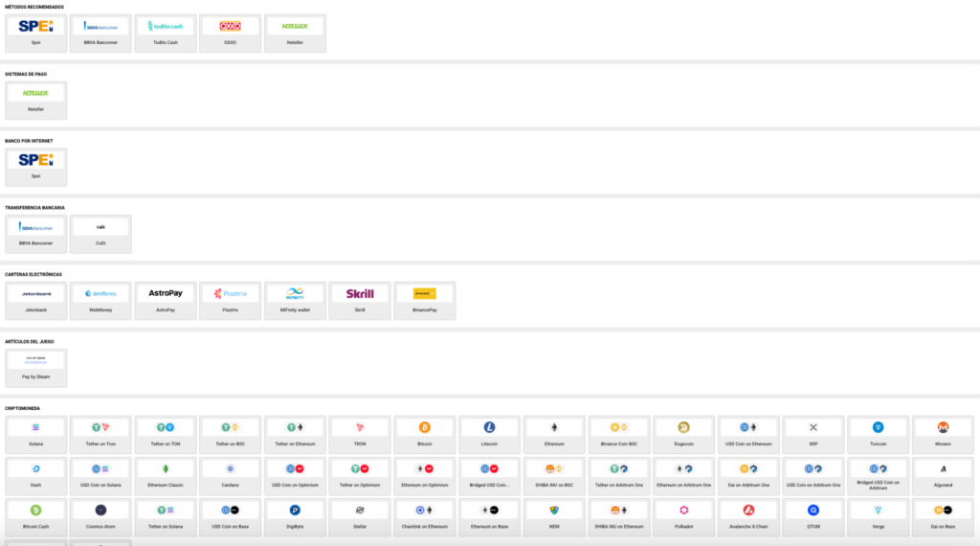Pick Tether on Arbitrum One
The height and width of the screenshot is (546, 980).
coord(619,476)
